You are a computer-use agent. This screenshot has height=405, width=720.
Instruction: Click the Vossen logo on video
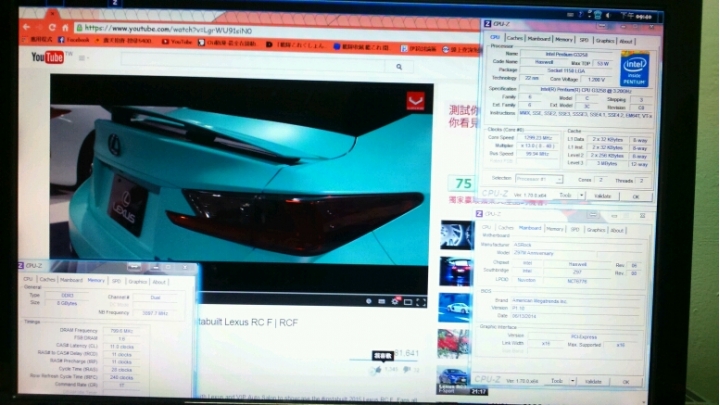coord(415,101)
